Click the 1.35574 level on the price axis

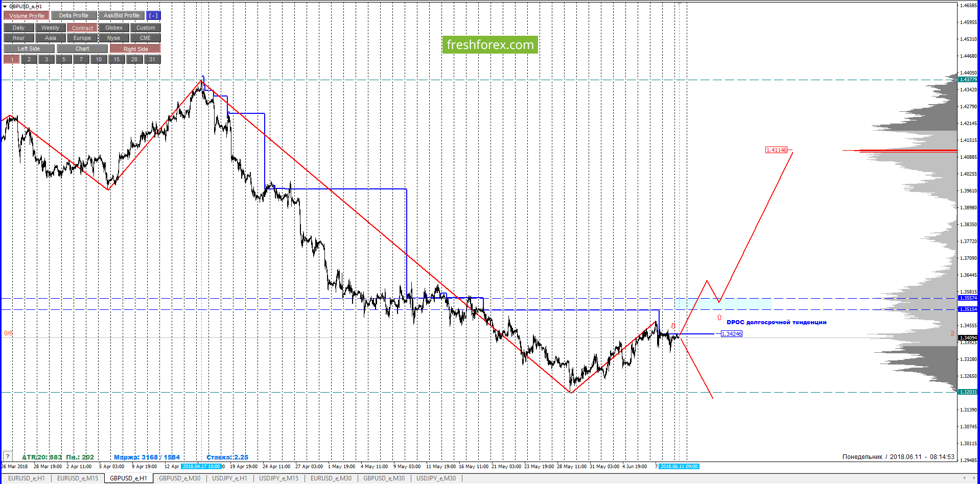968,298
